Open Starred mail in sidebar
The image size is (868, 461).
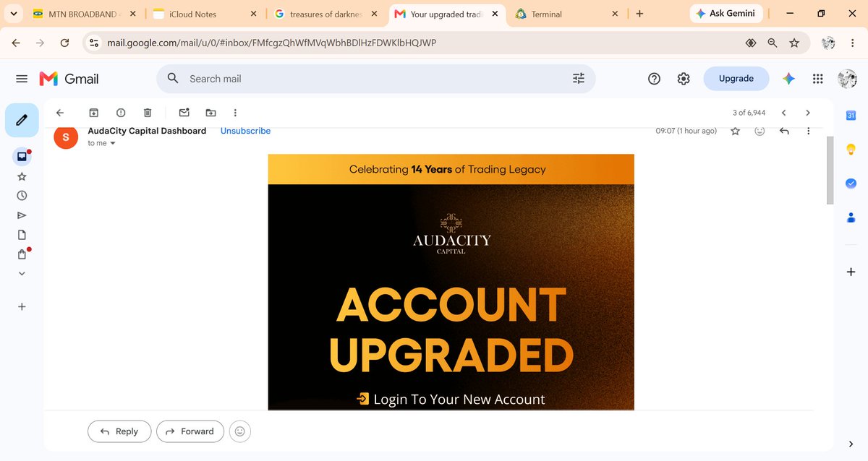pyautogui.click(x=22, y=176)
